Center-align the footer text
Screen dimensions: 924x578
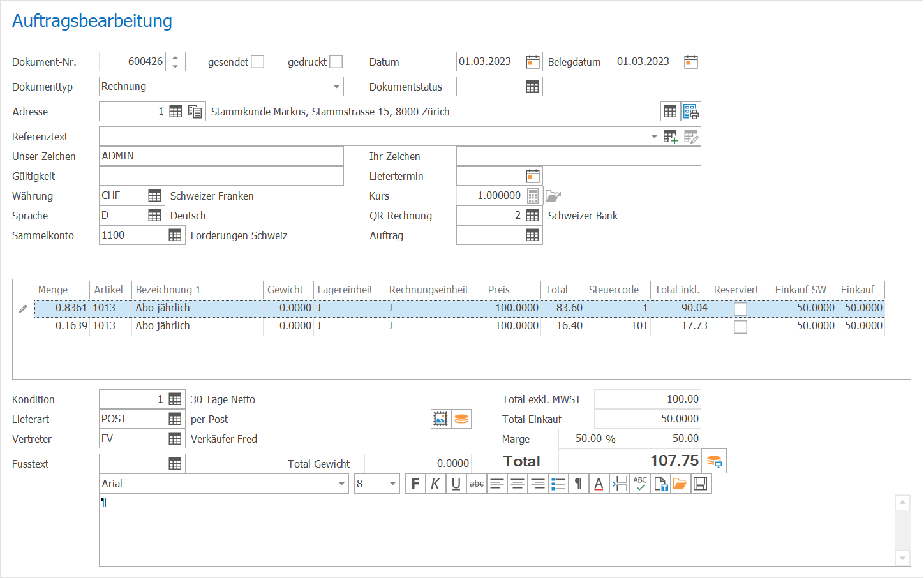pyautogui.click(x=518, y=484)
